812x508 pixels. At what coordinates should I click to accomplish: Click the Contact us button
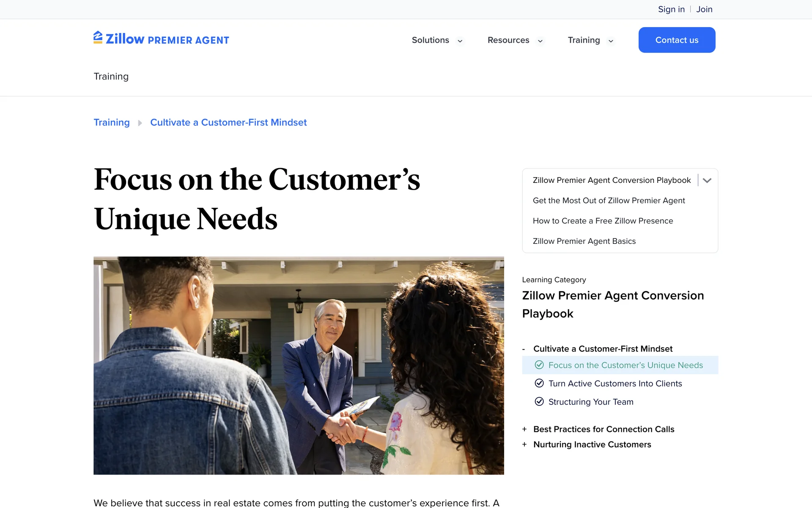coord(677,40)
